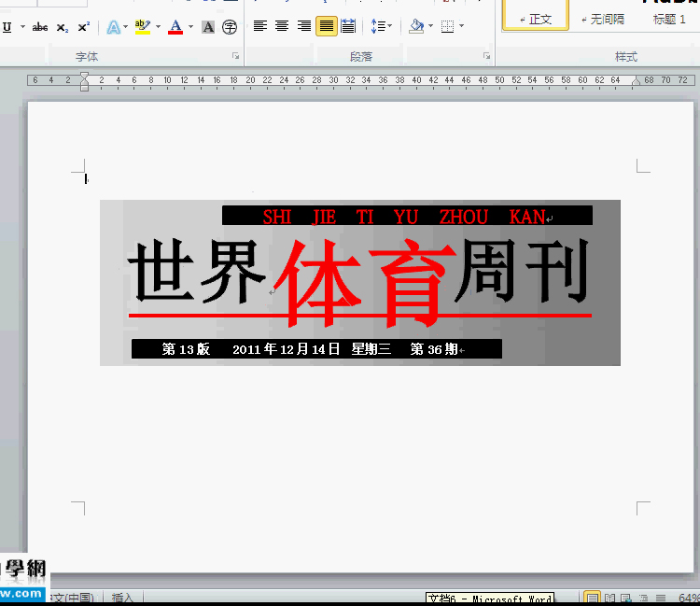
Task: Switch to web layout view
Action: (x=626, y=598)
